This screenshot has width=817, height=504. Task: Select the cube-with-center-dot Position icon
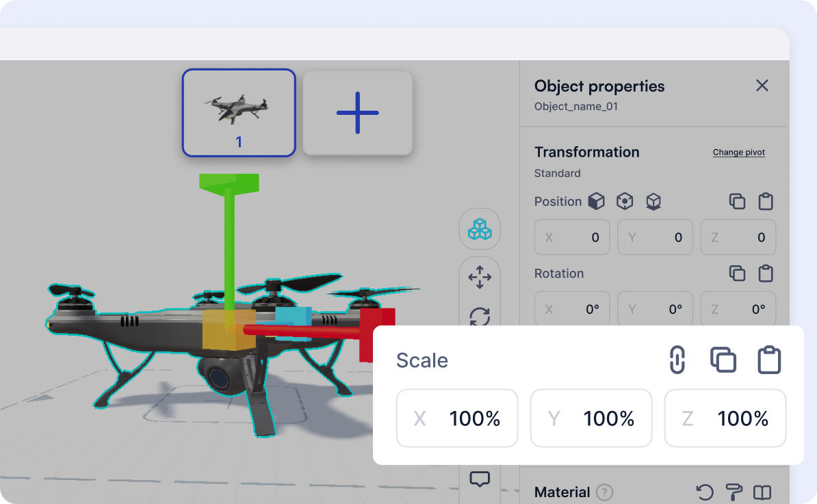coord(625,201)
